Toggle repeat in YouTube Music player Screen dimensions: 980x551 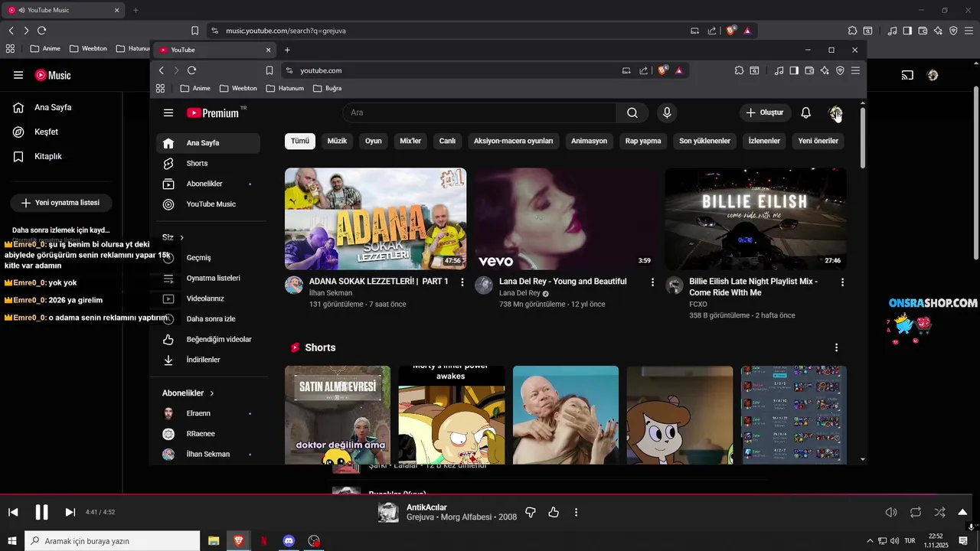916,512
